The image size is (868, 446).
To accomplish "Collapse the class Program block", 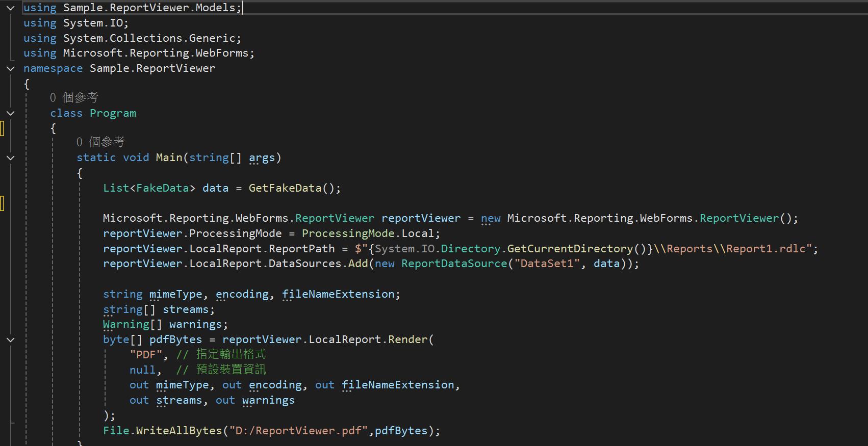I will pos(10,113).
